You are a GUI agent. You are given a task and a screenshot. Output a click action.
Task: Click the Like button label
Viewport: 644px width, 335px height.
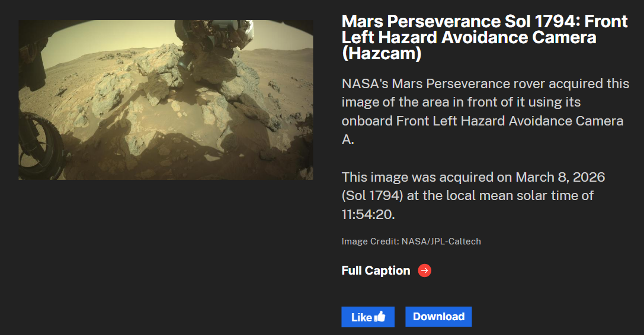point(361,317)
